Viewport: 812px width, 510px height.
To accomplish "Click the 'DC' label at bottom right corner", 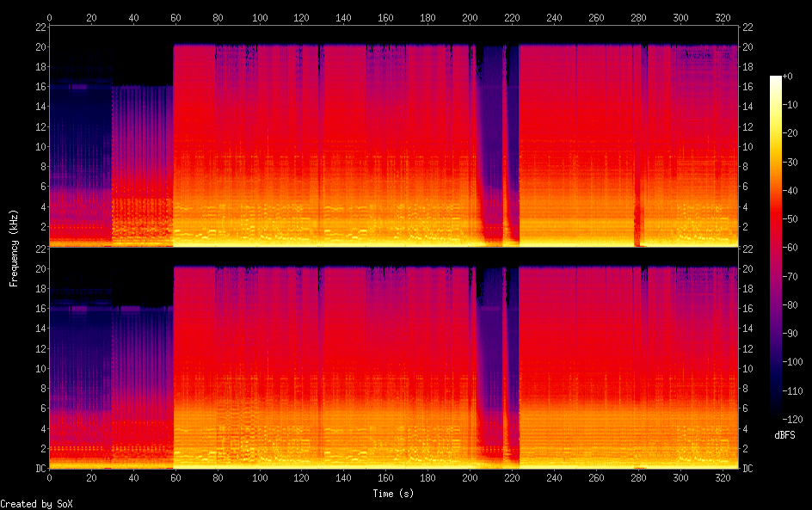I will point(747,469).
